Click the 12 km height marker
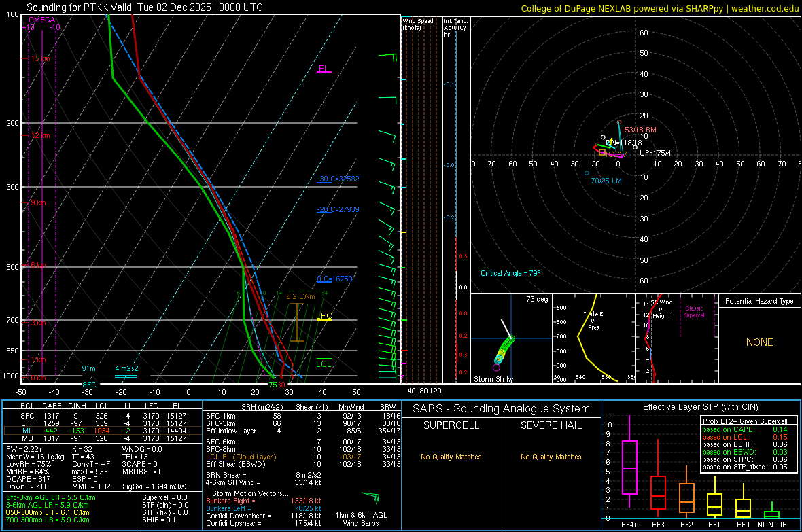802x532 pixels. point(40,136)
